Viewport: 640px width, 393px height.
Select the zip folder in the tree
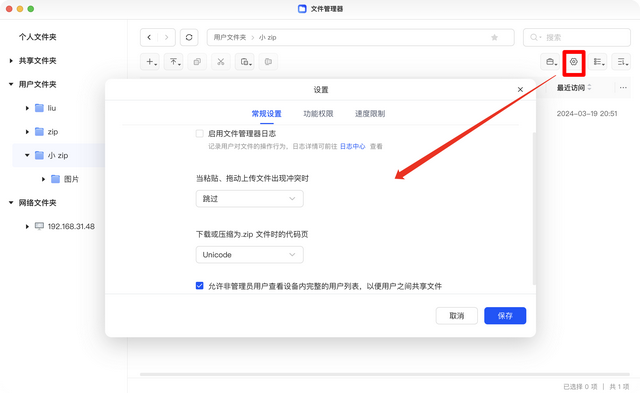pos(53,132)
